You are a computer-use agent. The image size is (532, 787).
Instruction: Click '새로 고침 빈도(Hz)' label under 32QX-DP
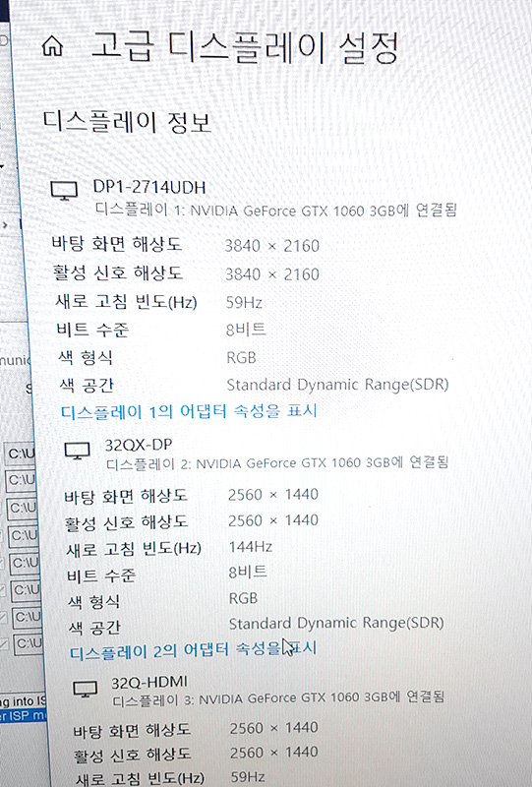pyautogui.click(x=134, y=550)
